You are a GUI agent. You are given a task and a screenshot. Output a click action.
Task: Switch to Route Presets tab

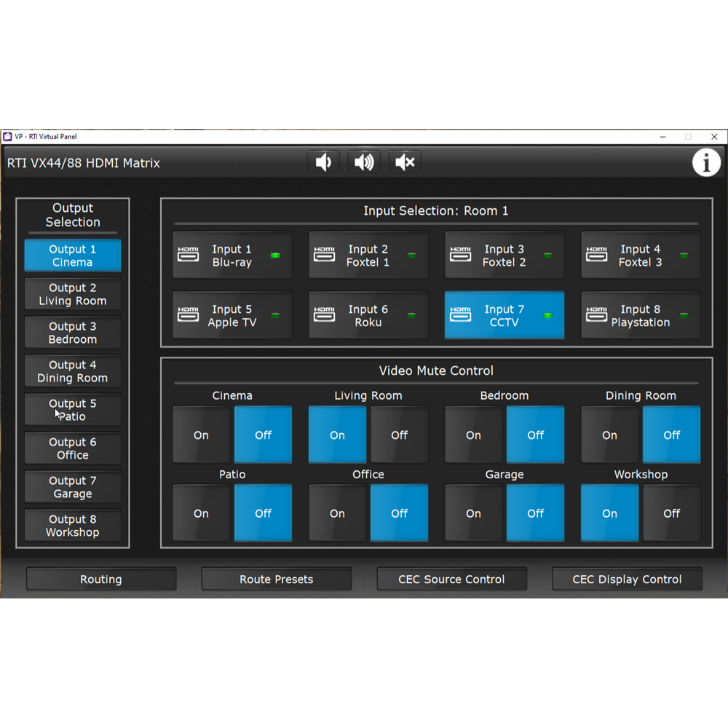click(x=277, y=579)
